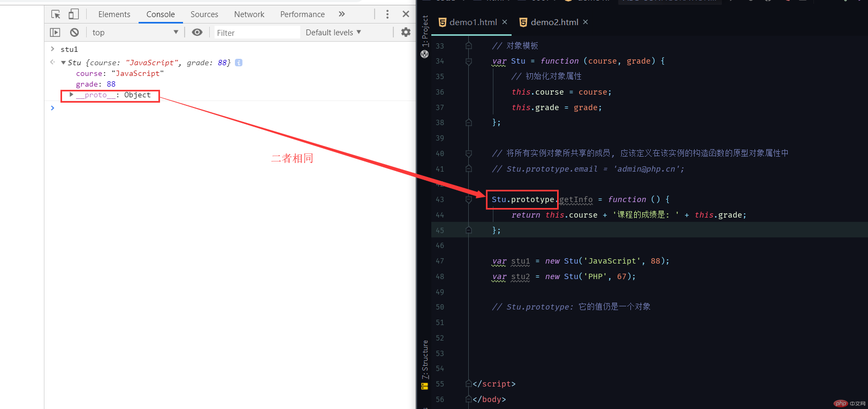Open the Default levels dropdown

tap(333, 33)
